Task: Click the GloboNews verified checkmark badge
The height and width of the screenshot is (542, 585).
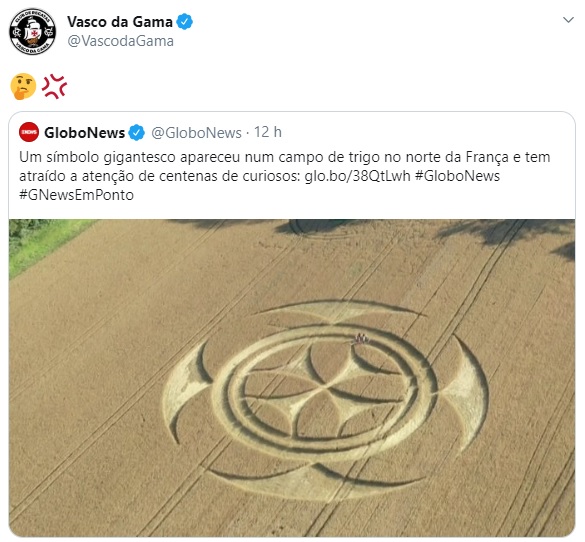Action: pos(137,132)
